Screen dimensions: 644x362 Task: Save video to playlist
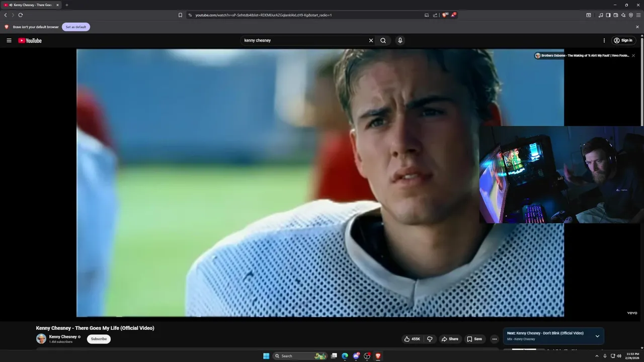click(x=474, y=339)
